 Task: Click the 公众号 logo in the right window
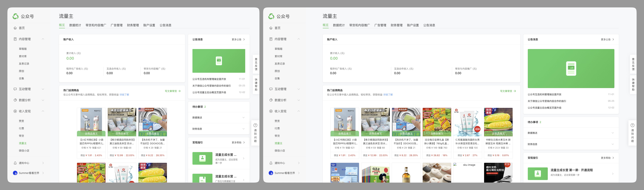click(271, 16)
